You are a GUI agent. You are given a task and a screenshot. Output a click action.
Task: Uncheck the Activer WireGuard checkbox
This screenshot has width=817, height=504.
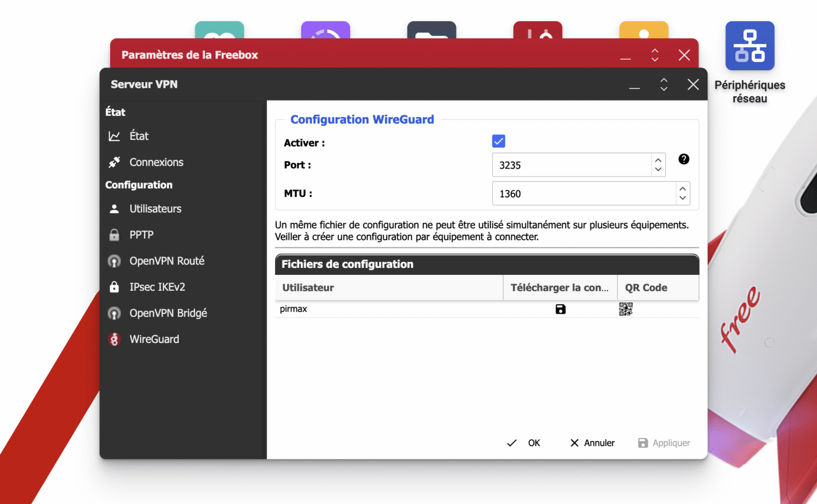tap(498, 141)
